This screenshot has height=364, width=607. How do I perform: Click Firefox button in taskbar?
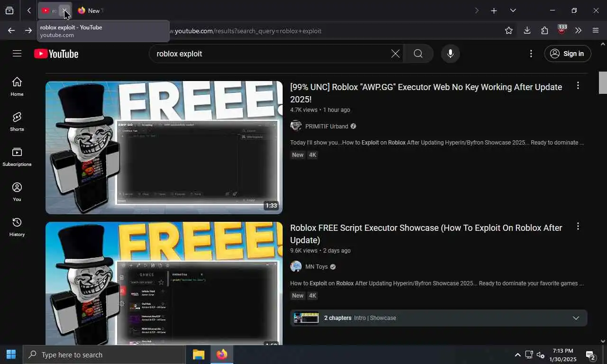pyautogui.click(x=221, y=355)
